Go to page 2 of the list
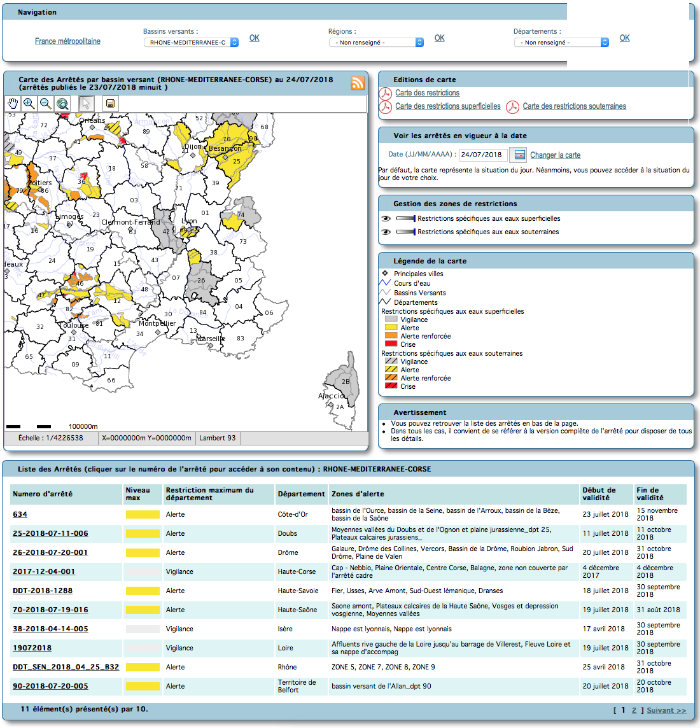Screen dimensions: 700x728 click(634, 710)
